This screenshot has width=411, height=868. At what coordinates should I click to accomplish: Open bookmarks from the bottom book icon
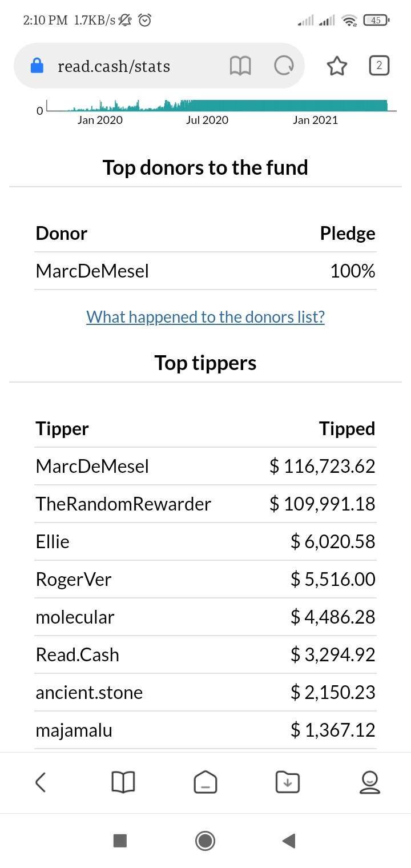123,782
